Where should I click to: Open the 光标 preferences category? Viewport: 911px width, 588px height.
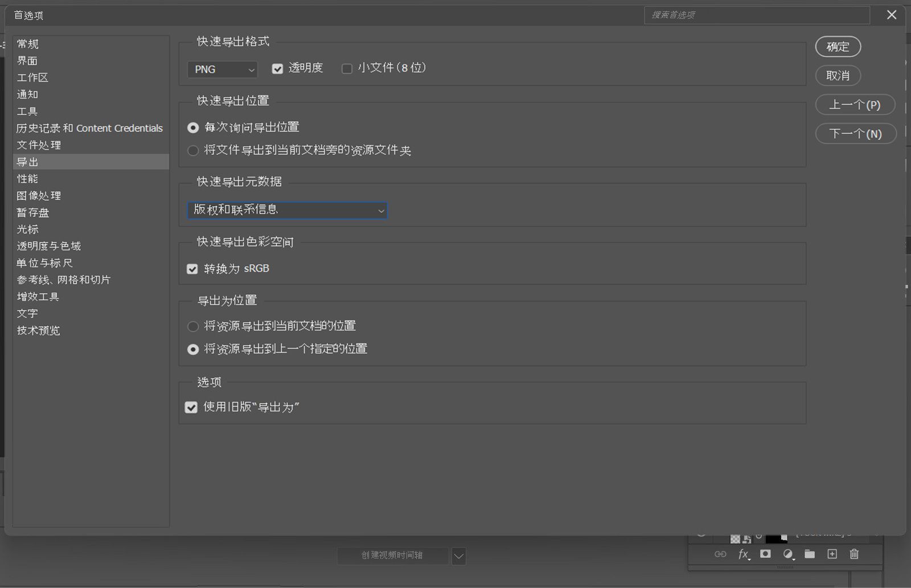(x=91, y=229)
